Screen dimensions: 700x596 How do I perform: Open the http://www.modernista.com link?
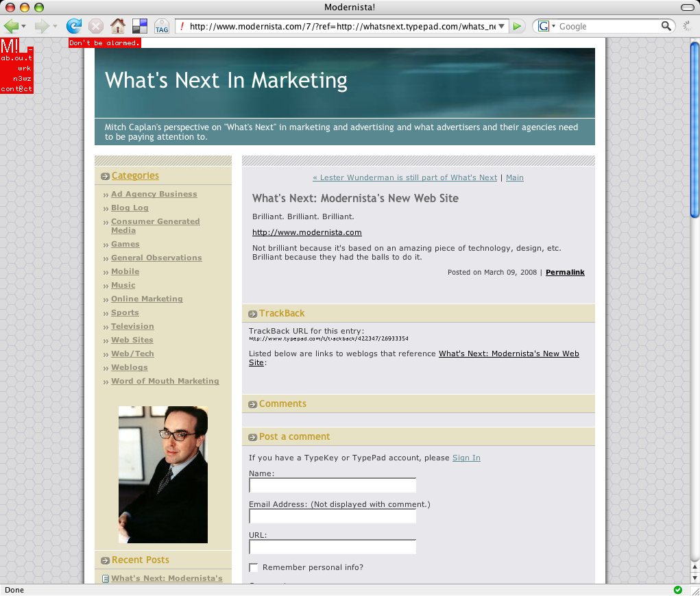(x=306, y=232)
